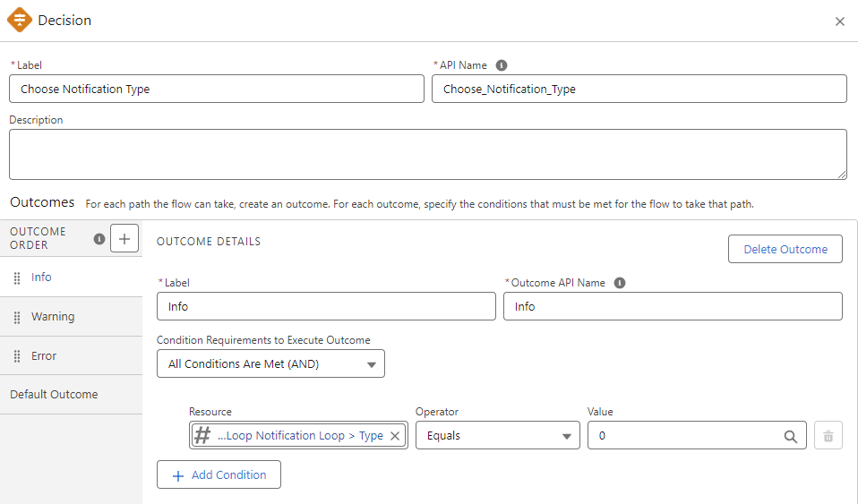Click the Outcomes section heading
This screenshot has height=504, width=858.
tap(42, 202)
